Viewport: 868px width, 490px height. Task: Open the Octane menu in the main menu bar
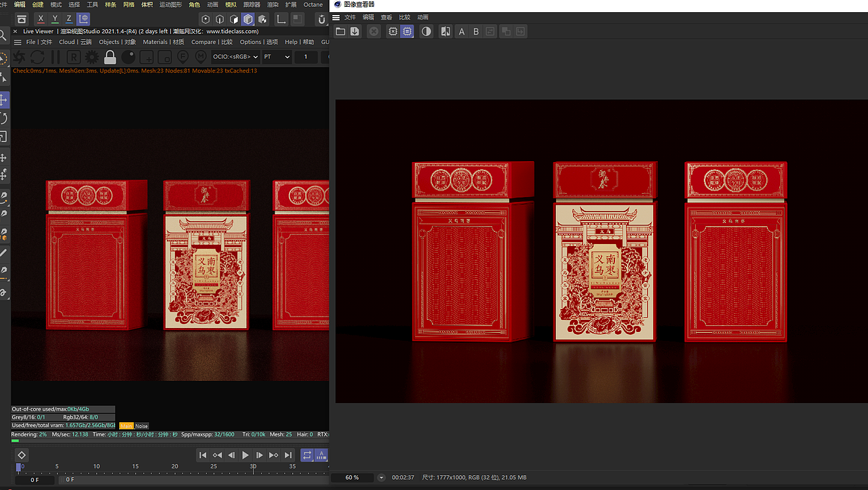(x=313, y=5)
